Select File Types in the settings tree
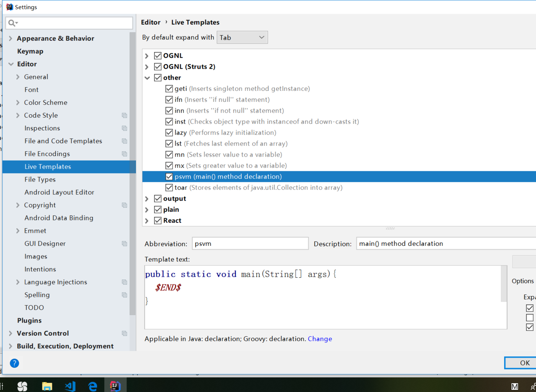The height and width of the screenshot is (392, 536). click(40, 179)
